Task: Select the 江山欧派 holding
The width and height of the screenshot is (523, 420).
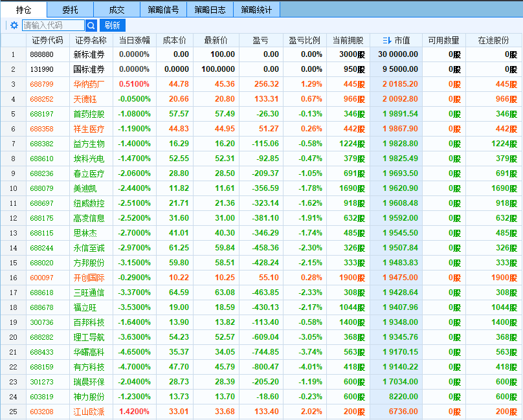Action: [x=89, y=412]
